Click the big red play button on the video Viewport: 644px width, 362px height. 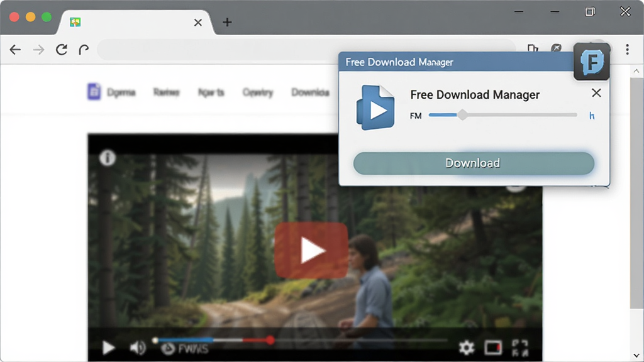pyautogui.click(x=311, y=250)
